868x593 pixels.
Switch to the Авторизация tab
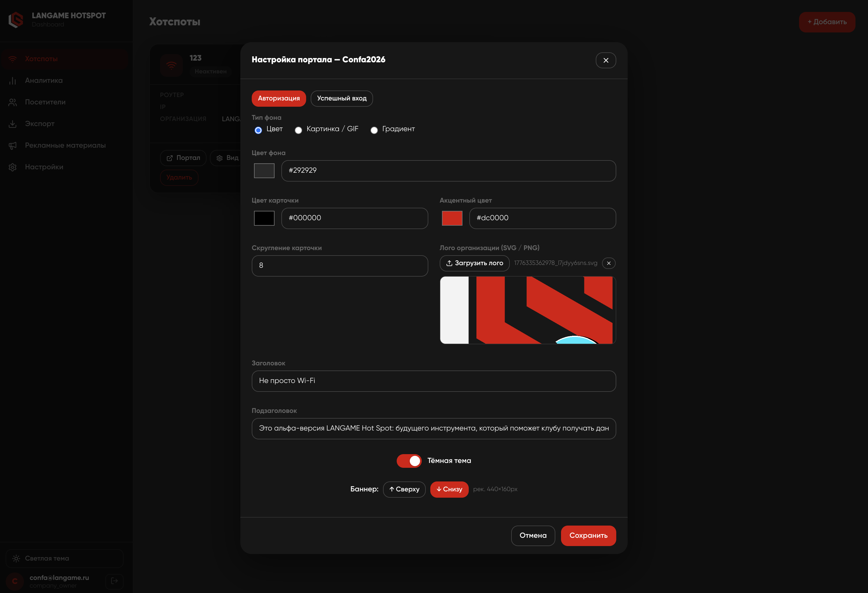click(279, 98)
